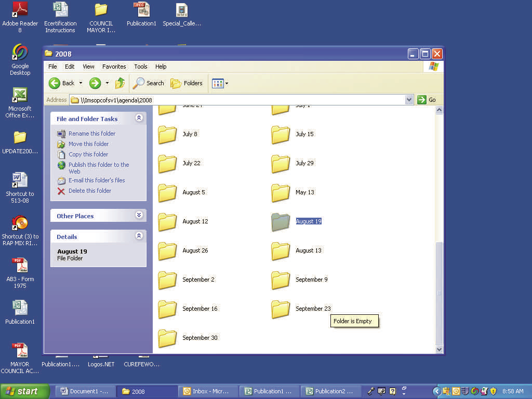Click the address path input field
The width and height of the screenshot is (532, 399).
click(237, 100)
